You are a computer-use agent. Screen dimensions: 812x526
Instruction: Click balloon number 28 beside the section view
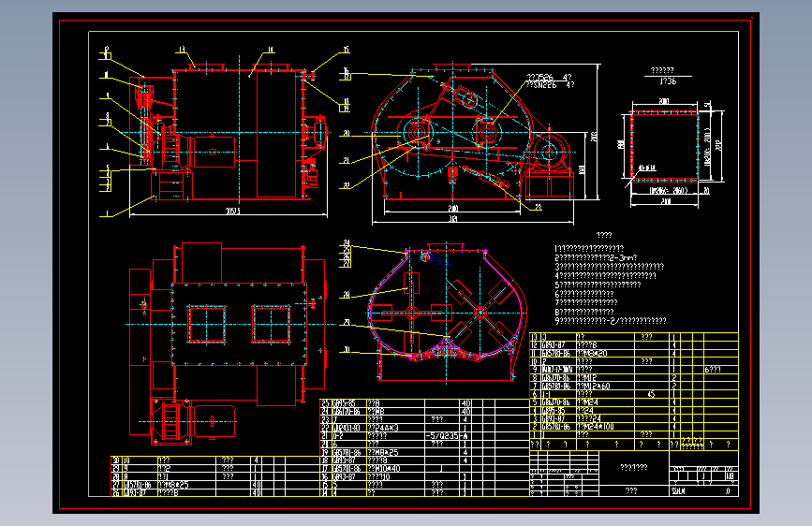point(346,295)
